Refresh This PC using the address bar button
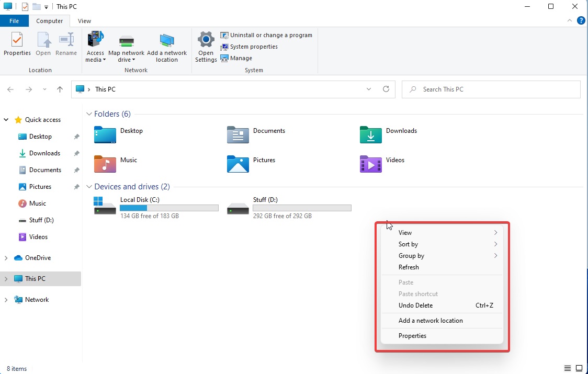This screenshot has height=374, width=588. (x=386, y=89)
